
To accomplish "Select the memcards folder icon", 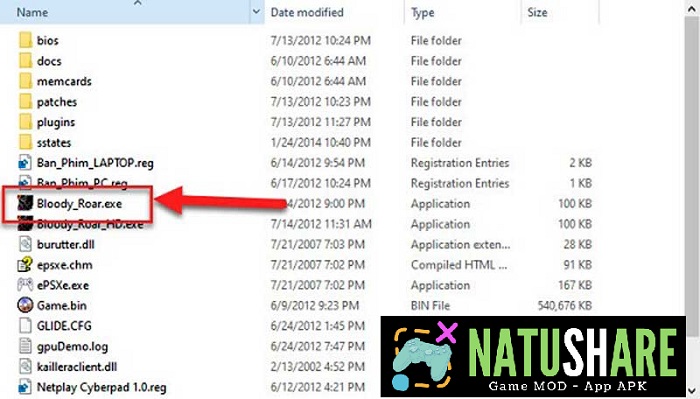I will (x=25, y=81).
